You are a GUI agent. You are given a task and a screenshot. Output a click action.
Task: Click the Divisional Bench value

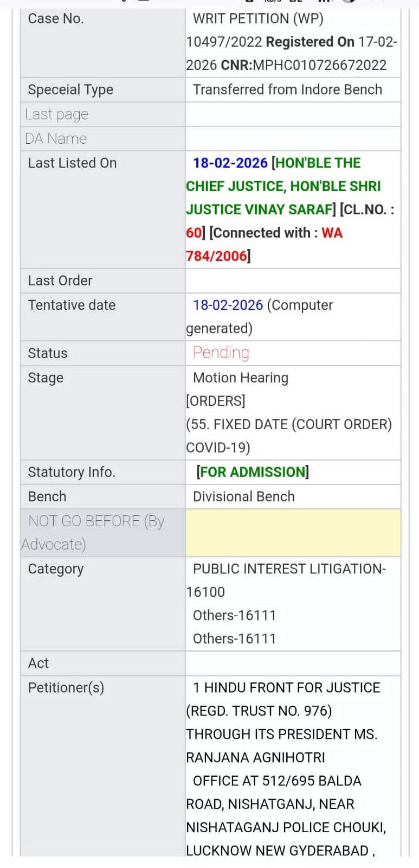tap(244, 496)
